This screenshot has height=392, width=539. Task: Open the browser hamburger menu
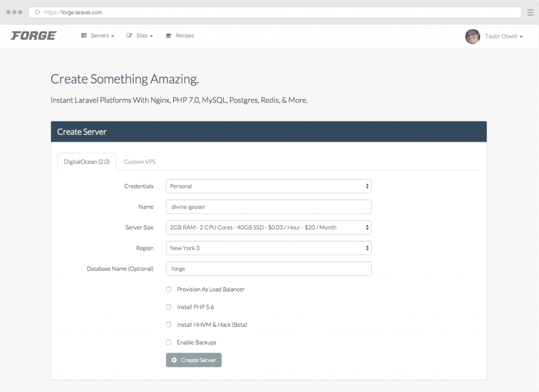tap(530, 12)
